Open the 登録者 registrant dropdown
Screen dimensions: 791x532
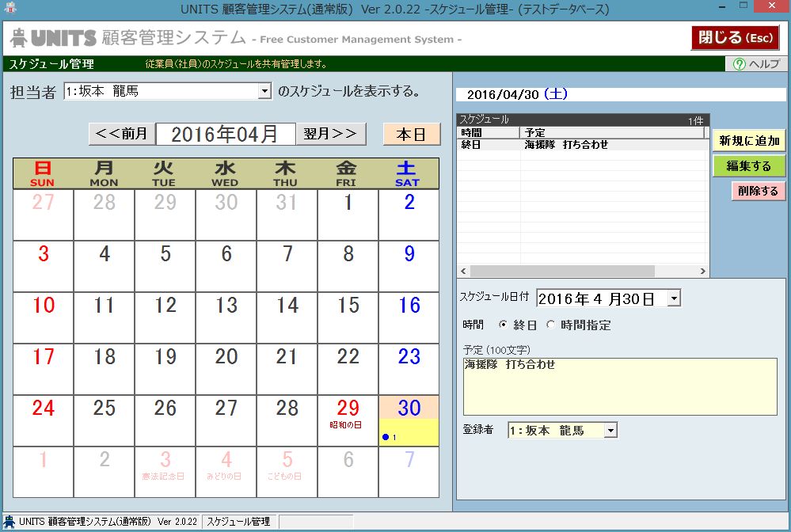click(x=610, y=431)
